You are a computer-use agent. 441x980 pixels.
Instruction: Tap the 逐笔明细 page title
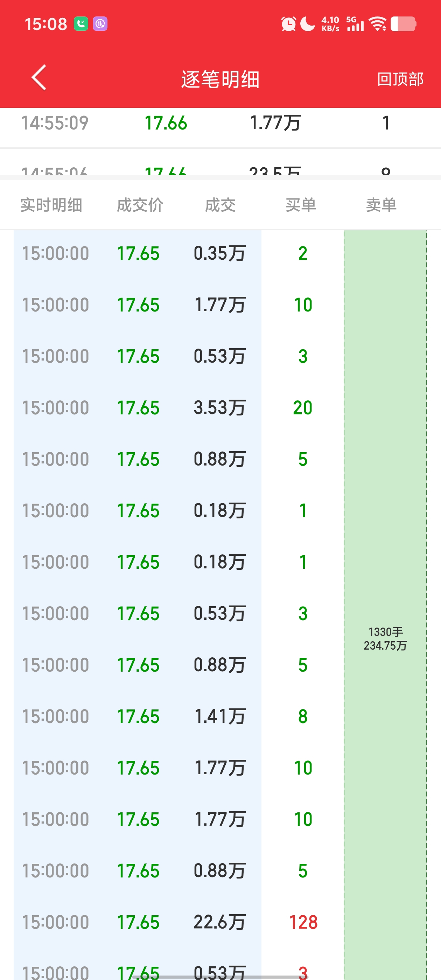click(220, 79)
